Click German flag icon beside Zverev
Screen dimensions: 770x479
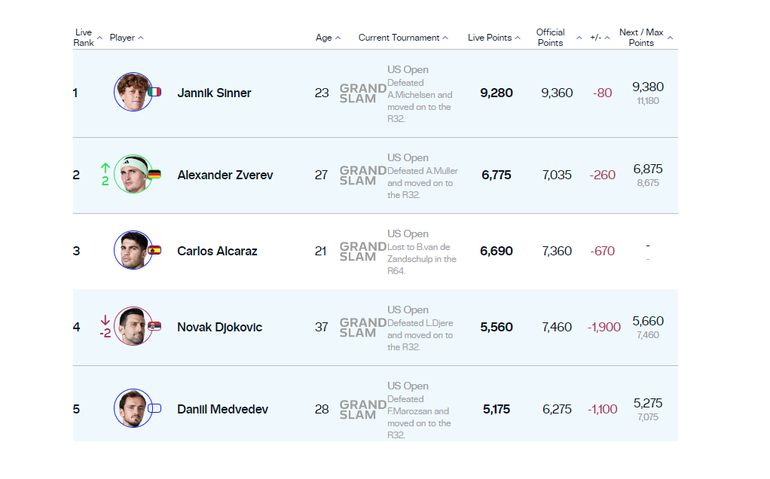click(155, 174)
